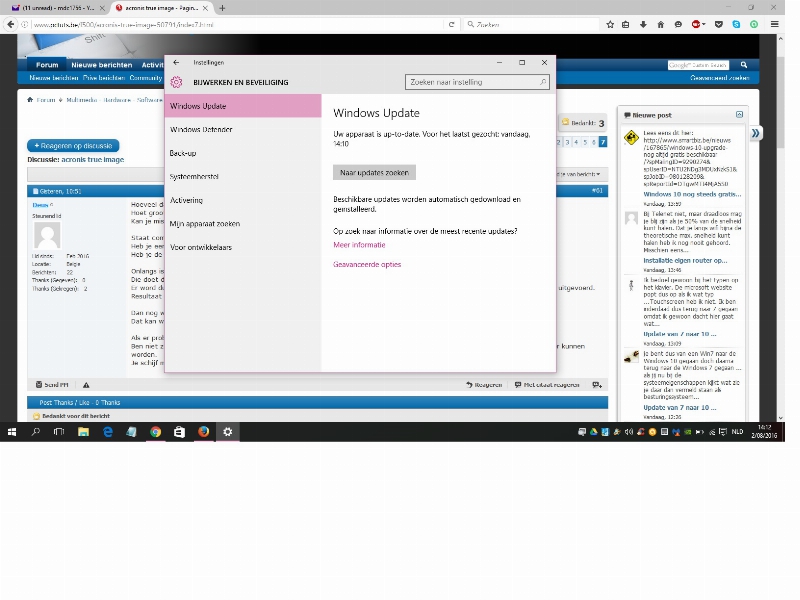Click the back arrow in the Instellingen window
Image resolution: width=800 pixels, height=600 pixels.
pyautogui.click(x=176, y=62)
